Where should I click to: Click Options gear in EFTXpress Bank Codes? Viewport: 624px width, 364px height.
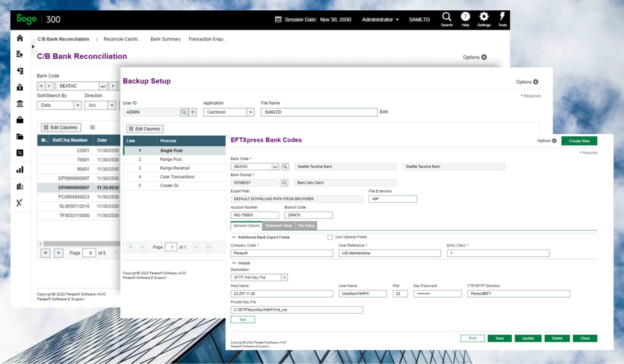point(554,141)
